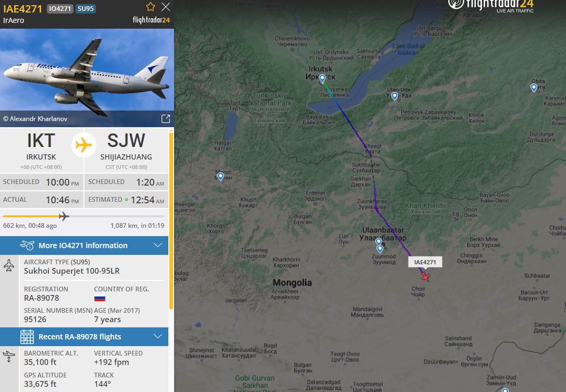Open aircraft photo in external link icon
This screenshot has width=566, height=392.
[166, 119]
